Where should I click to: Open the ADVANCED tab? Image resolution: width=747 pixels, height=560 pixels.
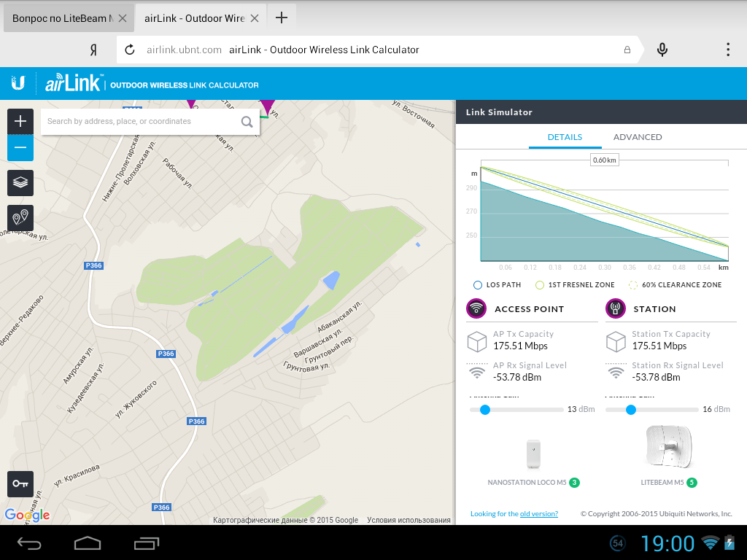(638, 137)
